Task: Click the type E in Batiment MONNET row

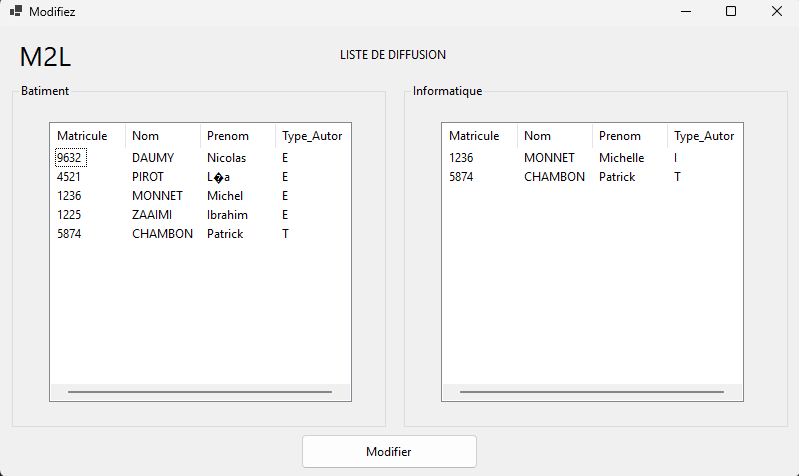Action: tap(285, 196)
